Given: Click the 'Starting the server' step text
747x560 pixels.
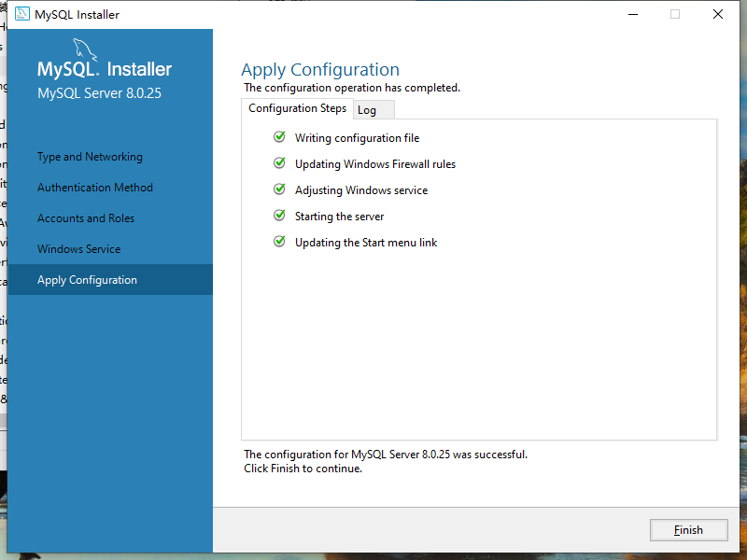Looking at the screenshot, I should pyautogui.click(x=339, y=217).
